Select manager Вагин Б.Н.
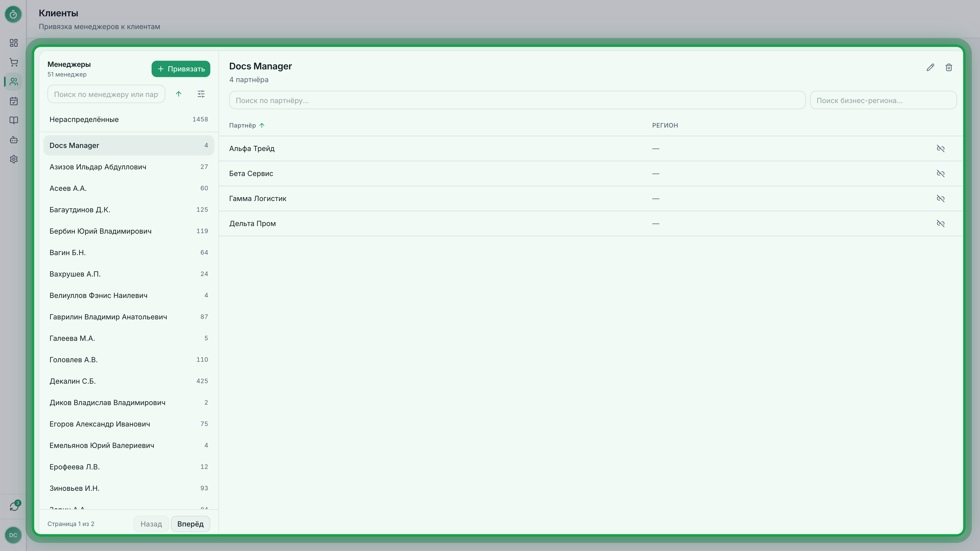The width and height of the screenshot is (980, 551). click(129, 253)
